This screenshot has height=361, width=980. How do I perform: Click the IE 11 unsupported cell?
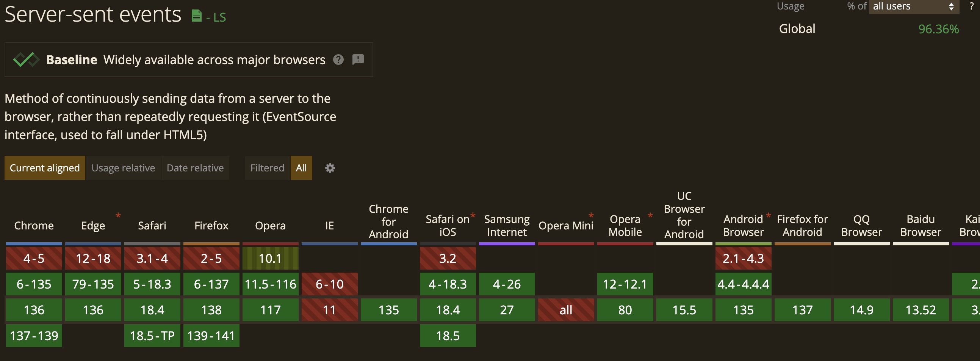point(329,310)
